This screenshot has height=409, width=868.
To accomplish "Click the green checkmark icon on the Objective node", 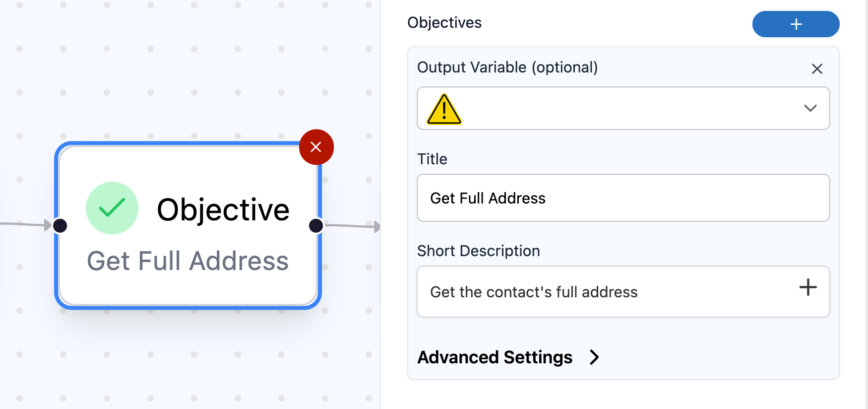I will [x=112, y=208].
